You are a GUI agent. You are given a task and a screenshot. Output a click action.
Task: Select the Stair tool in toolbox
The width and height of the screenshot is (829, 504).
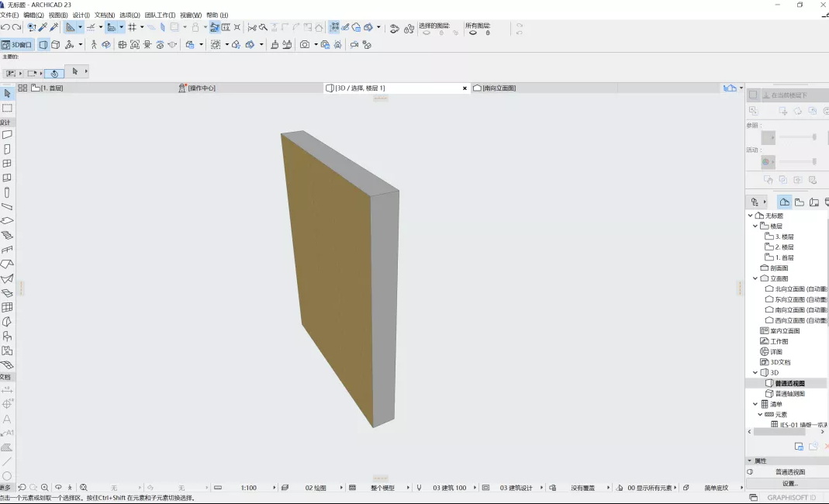tap(7, 236)
